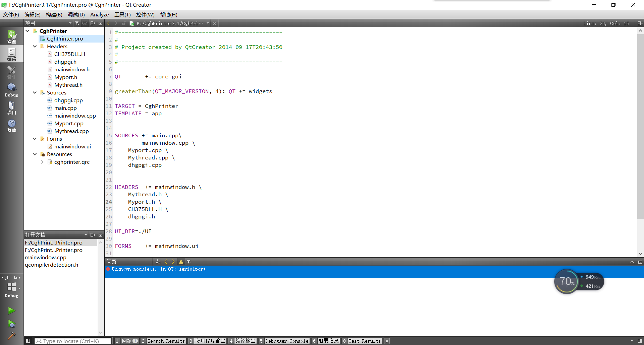Go to next issue item

(x=173, y=262)
